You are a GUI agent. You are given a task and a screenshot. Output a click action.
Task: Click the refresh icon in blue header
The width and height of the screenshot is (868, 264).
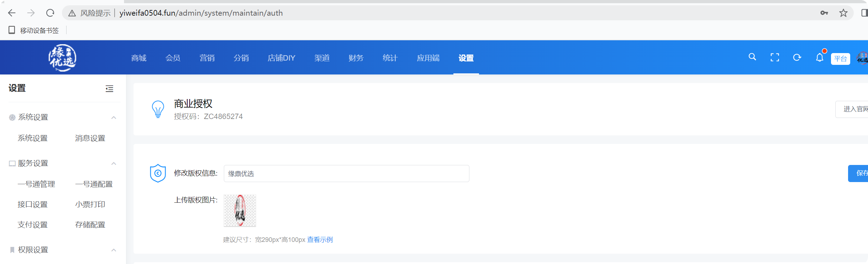797,57
